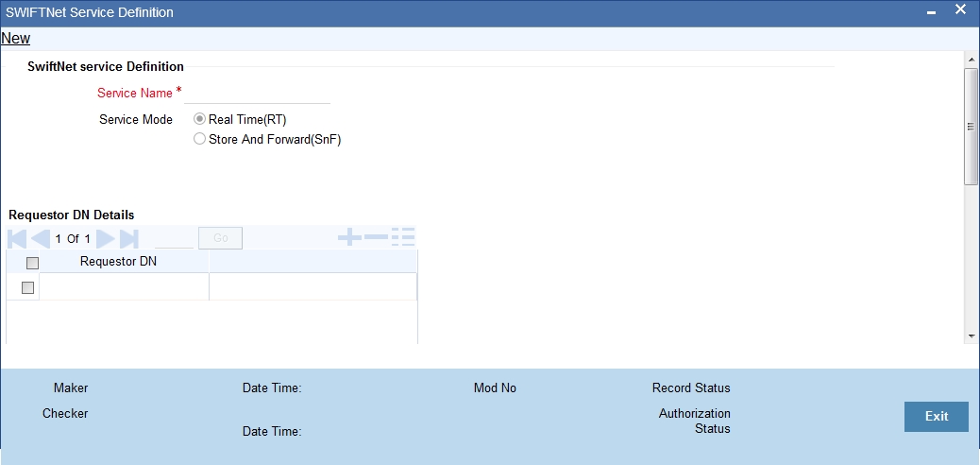Click the Requestor DN Details heading
The width and height of the screenshot is (980, 465).
coord(71,215)
